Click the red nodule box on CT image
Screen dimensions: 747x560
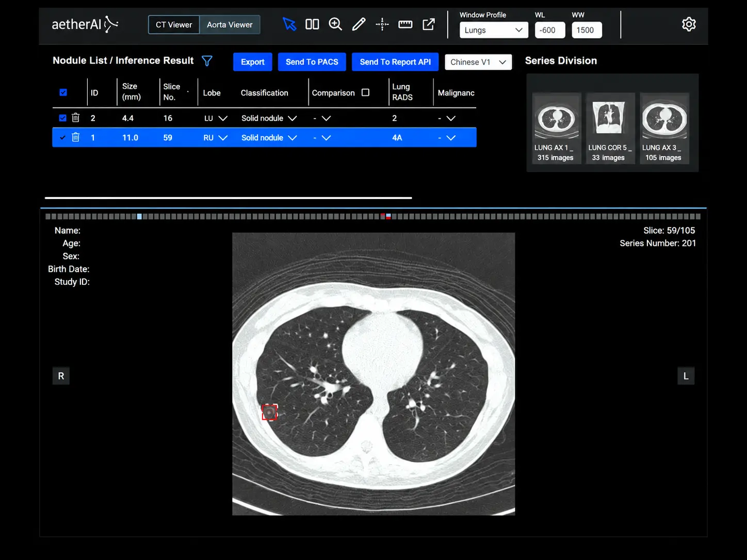(269, 412)
